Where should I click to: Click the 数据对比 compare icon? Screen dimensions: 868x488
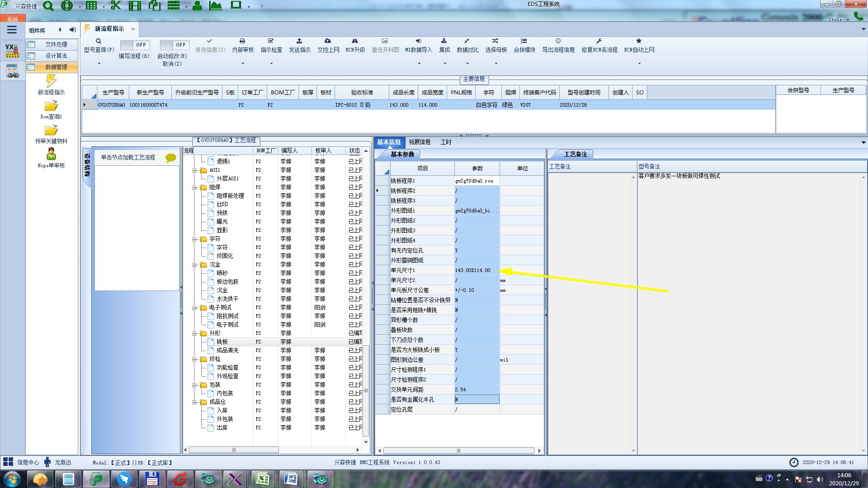click(467, 41)
